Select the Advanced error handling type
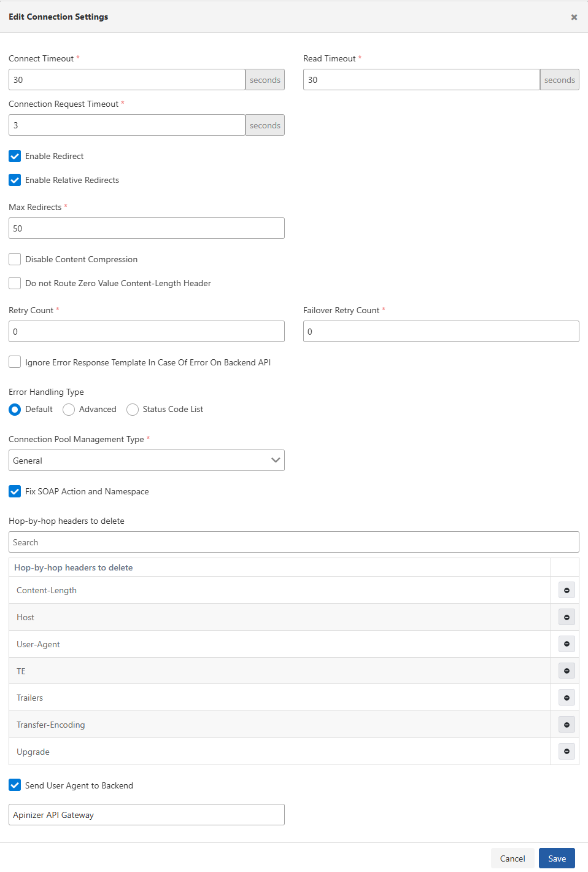 [x=69, y=410]
